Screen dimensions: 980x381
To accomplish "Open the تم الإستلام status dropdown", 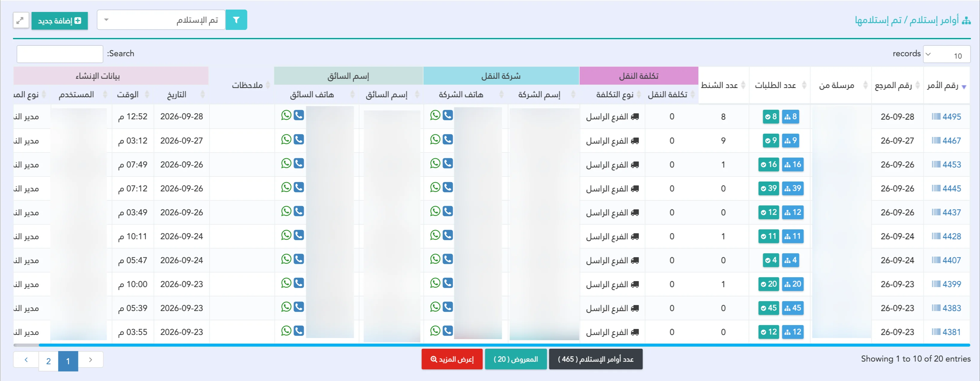I will tap(161, 20).
